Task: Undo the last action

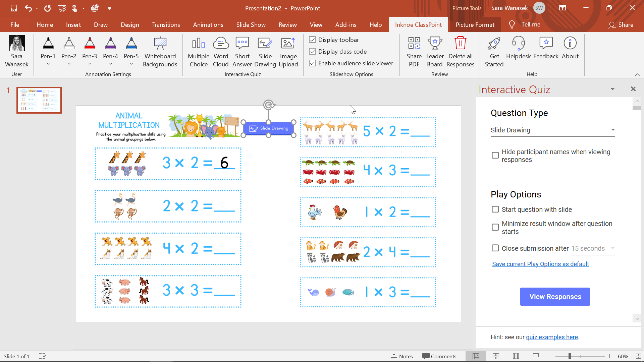Action: pyautogui.click(x=28, y=8)
